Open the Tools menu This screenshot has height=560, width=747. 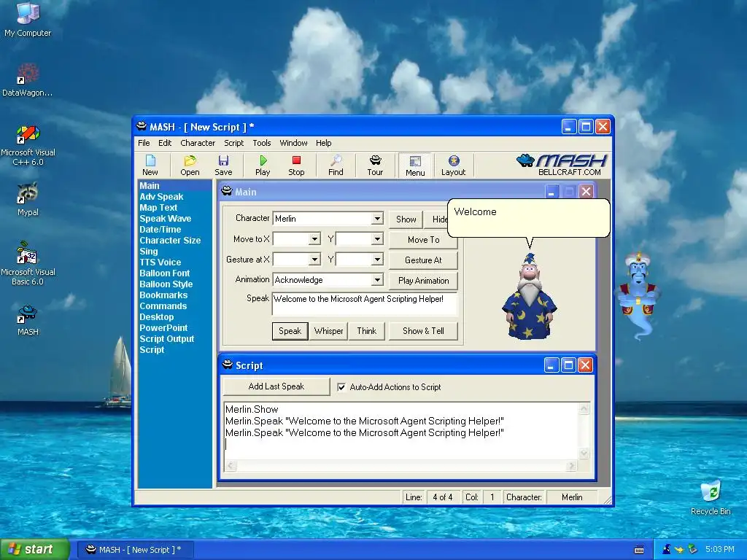262,143
